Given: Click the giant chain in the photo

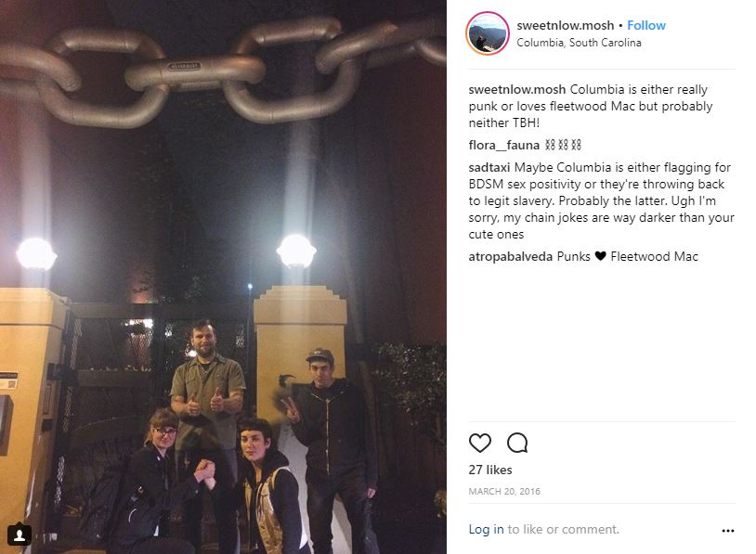Looking at the screenshot, I should pyautogui.click(x=223, y=72).
